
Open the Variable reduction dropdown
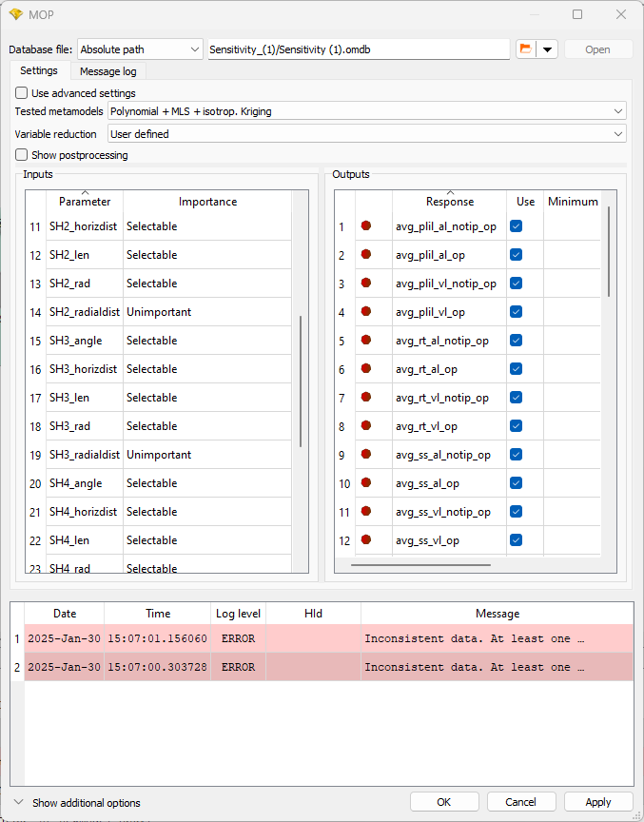tap(366, 134)
